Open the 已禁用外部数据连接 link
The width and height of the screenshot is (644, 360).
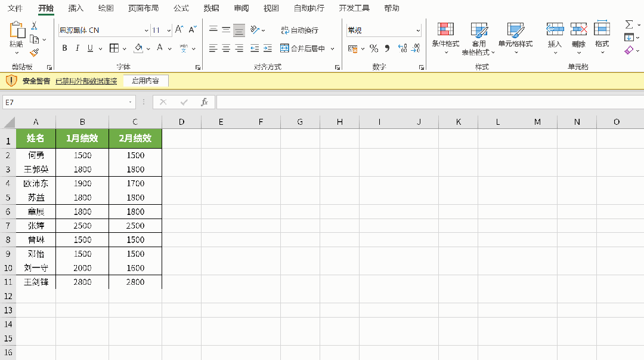(x=86, y=81)
